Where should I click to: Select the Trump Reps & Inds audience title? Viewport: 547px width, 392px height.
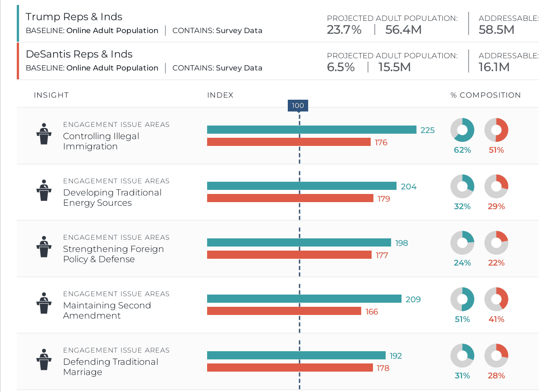tap(74, 17)
